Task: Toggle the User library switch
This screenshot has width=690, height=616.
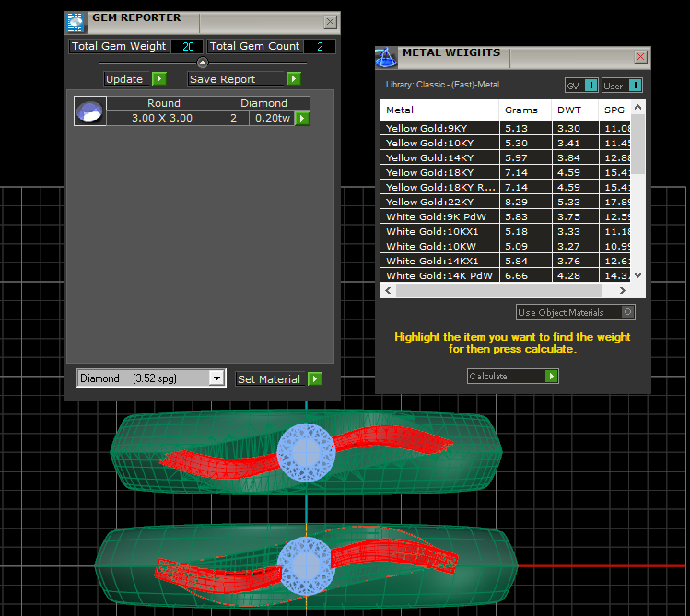Action: click(x=635, y=86)
